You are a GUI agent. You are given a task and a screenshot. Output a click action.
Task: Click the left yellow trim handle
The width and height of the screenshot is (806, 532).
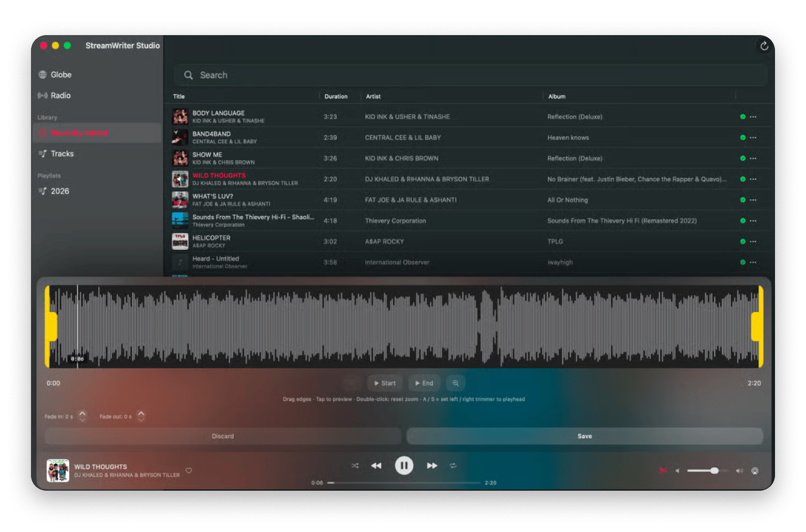(51, 326)
